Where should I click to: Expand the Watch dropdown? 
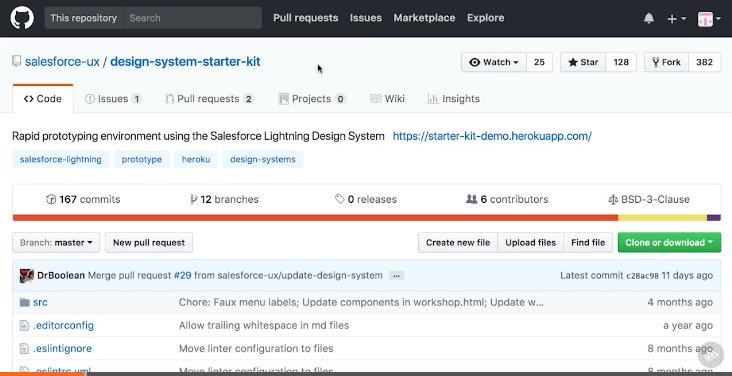coord(494,62)
